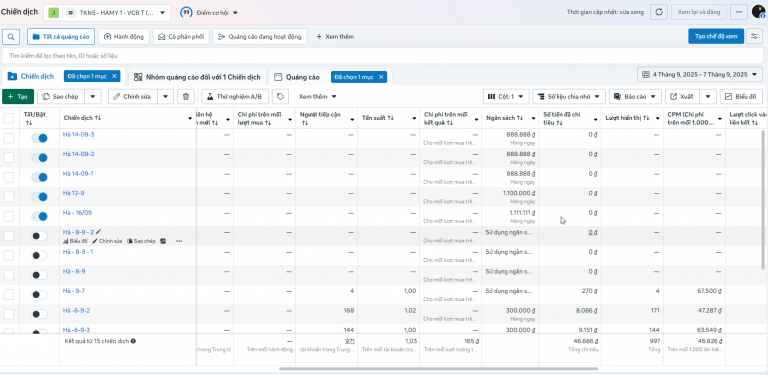
Task: Focus the search and filter input field
Action: pos(383,56)
